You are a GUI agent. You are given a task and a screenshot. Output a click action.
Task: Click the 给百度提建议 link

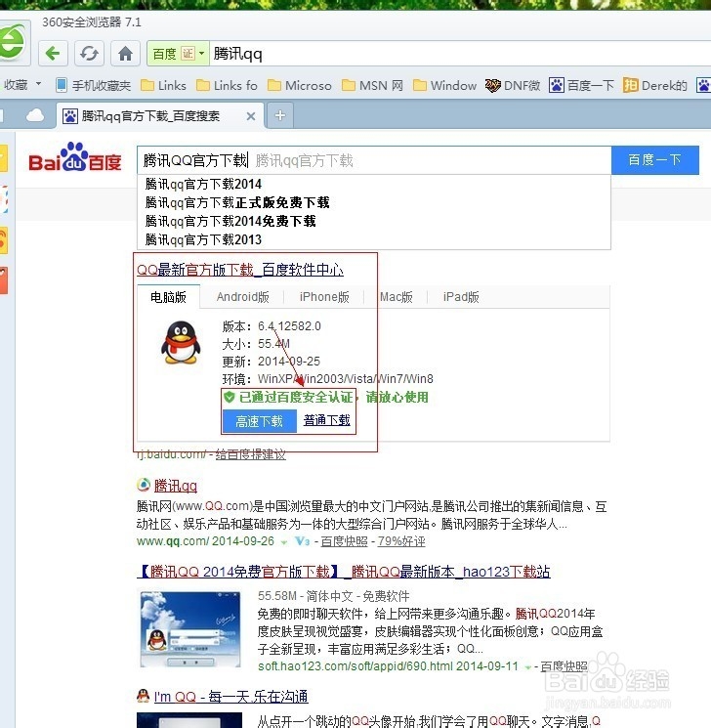coord(251,454)
